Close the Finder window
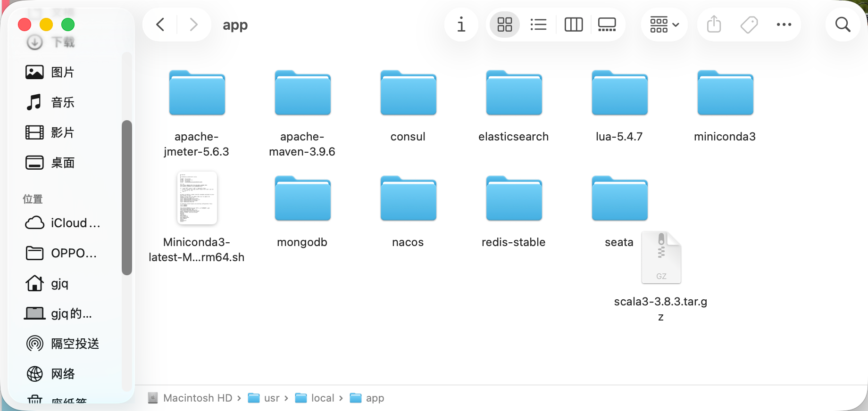This screenshot has width=868, height=411. [x=25, y=25]
